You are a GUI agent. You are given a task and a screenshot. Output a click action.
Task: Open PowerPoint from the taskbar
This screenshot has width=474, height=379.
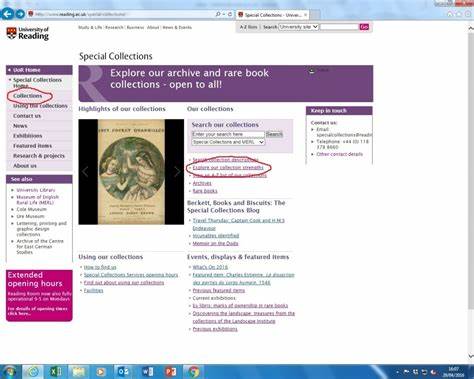(170, 371)
